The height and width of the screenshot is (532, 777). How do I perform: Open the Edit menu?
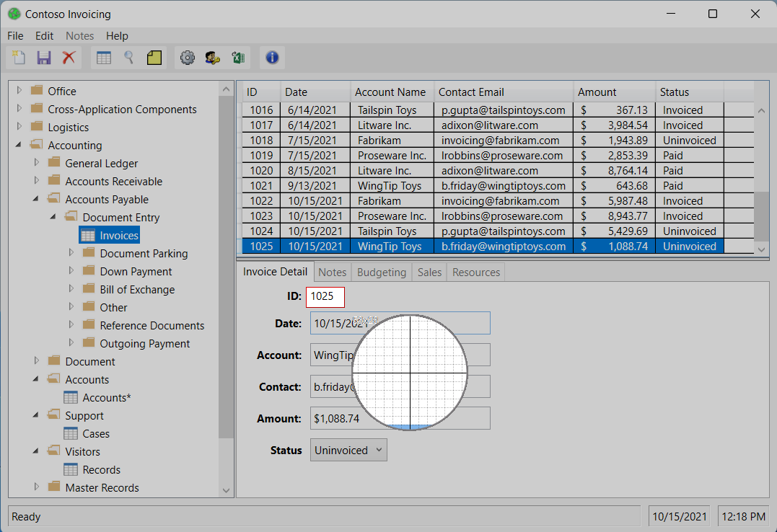point(44,35)
